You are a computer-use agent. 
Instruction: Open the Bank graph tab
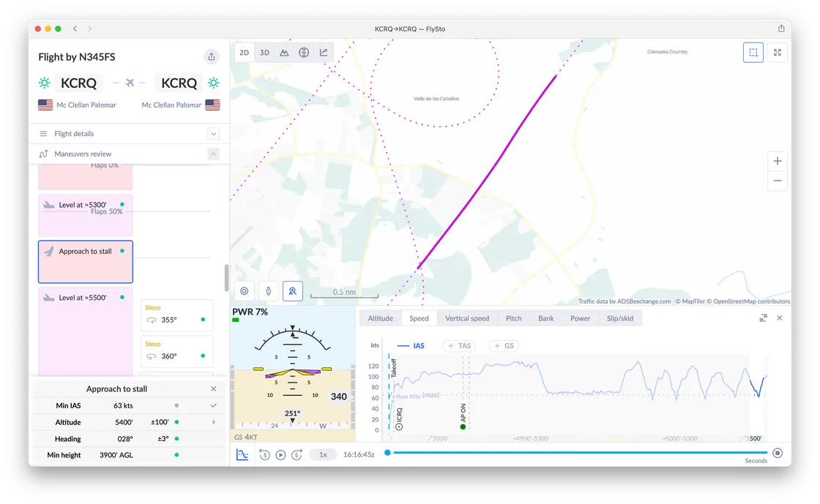tap(546, 318)
